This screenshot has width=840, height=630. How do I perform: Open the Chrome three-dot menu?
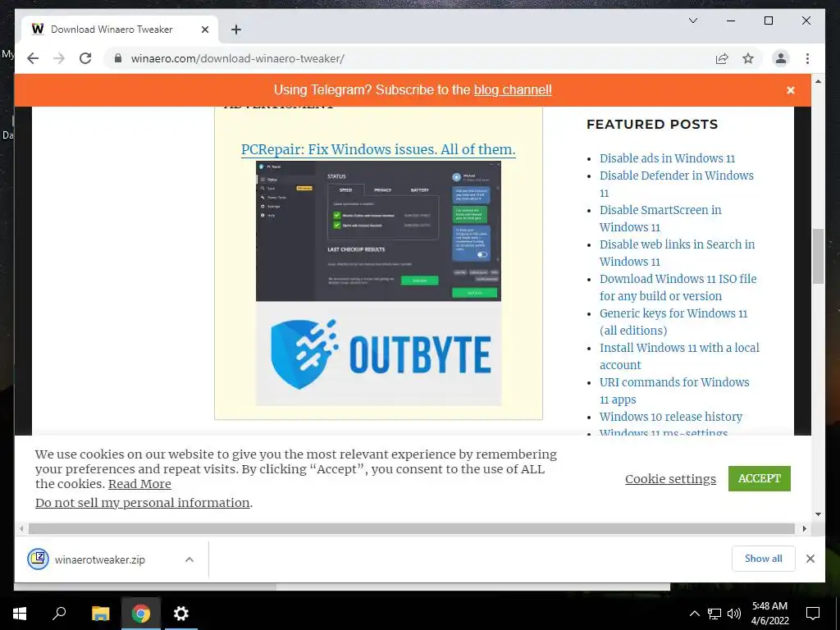coord(807,58)
